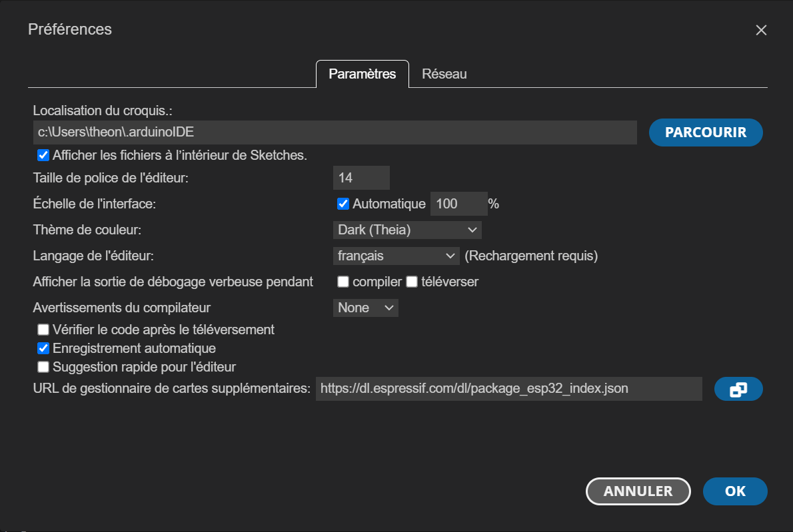Image resolution: width=793 pixels, height=532 pixels.
Task: Toggle verbose output during 'compiler'
Action: coord(343,282)
